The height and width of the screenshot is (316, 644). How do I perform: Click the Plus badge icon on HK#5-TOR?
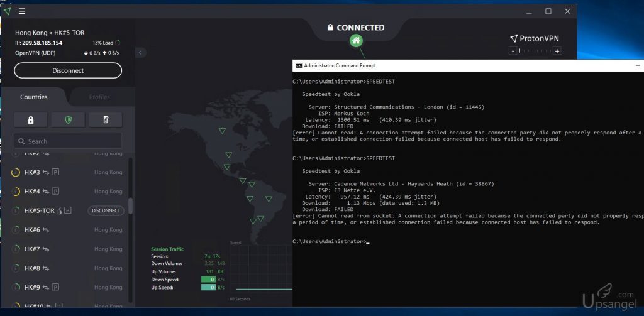tap(68, 210)
